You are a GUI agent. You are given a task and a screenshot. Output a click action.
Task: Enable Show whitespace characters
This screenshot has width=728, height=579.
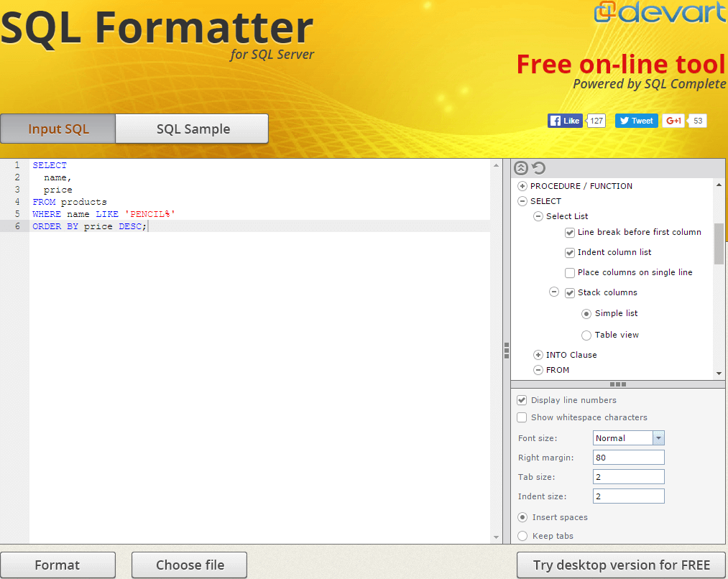click(x=522, y=417)
